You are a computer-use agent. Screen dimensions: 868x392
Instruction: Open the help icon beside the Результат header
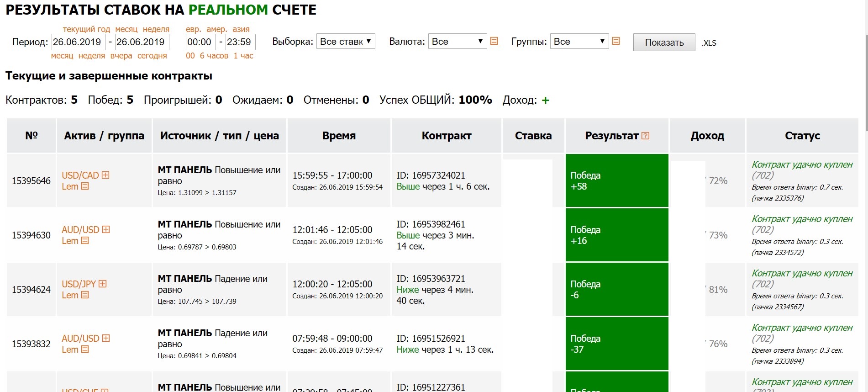pyautogui.click(x=646, y=136)
